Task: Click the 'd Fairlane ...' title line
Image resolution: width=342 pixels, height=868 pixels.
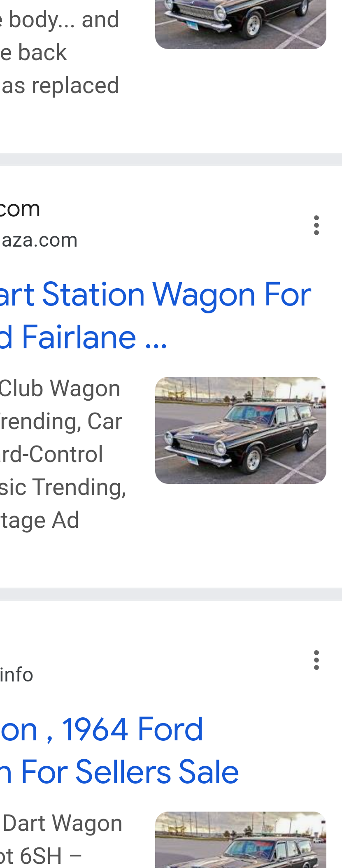Action: pos(84,337)
